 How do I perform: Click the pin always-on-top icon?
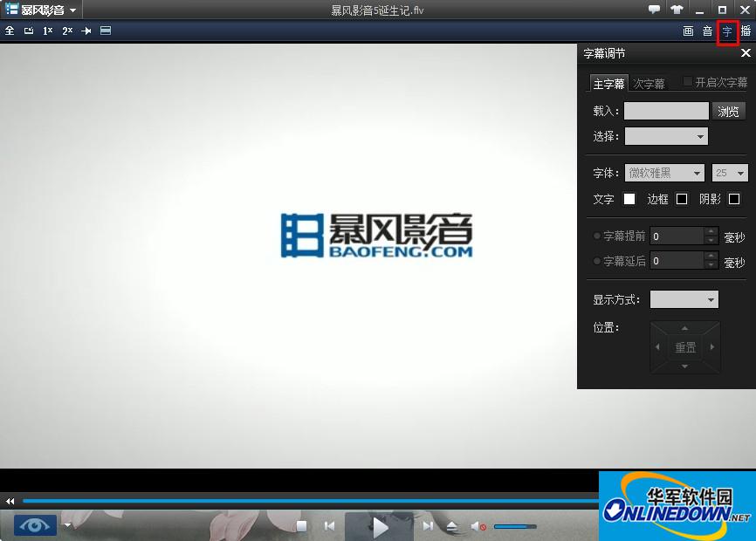pyautogui.click(x=86, y=31)
